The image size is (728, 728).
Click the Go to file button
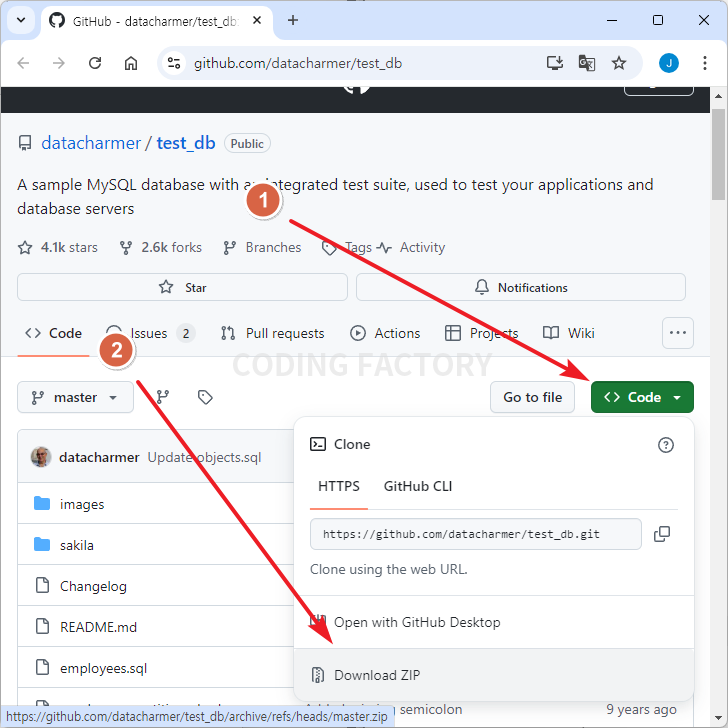(533, 397)
